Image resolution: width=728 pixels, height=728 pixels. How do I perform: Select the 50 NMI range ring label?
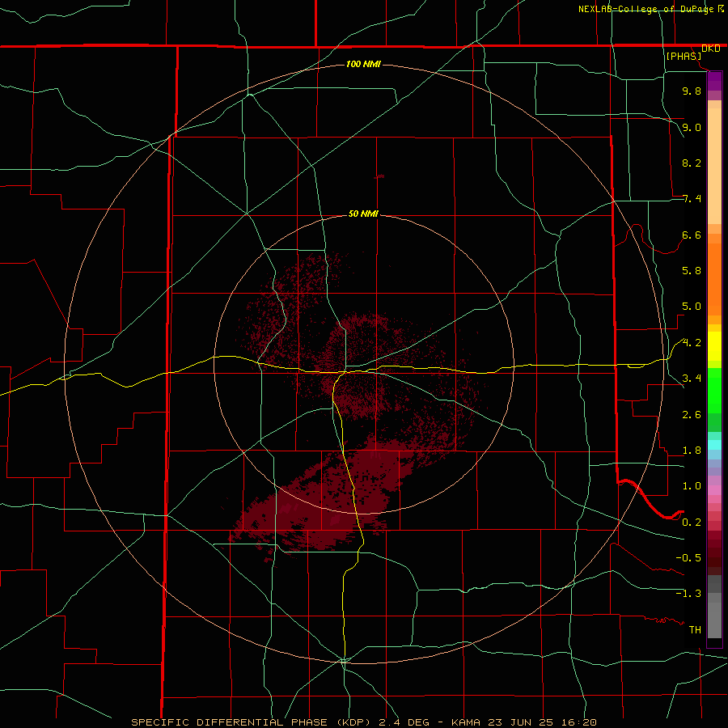tap(363, 214)
